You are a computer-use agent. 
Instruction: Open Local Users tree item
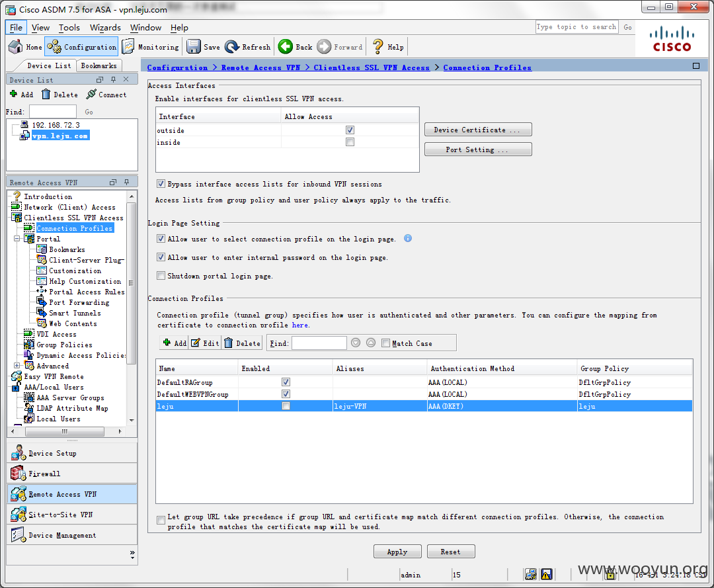click(x=58, y=419)
